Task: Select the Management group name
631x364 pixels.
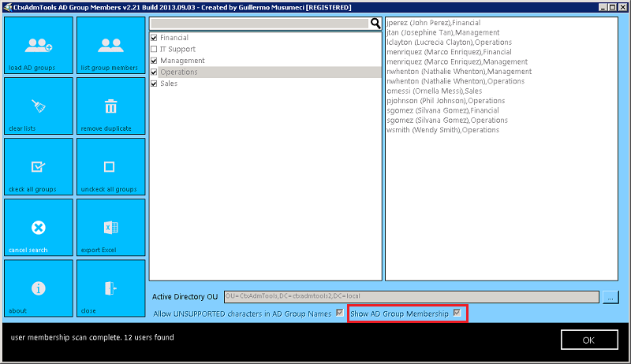Action: pyautogui.click(x=182, y=61)
